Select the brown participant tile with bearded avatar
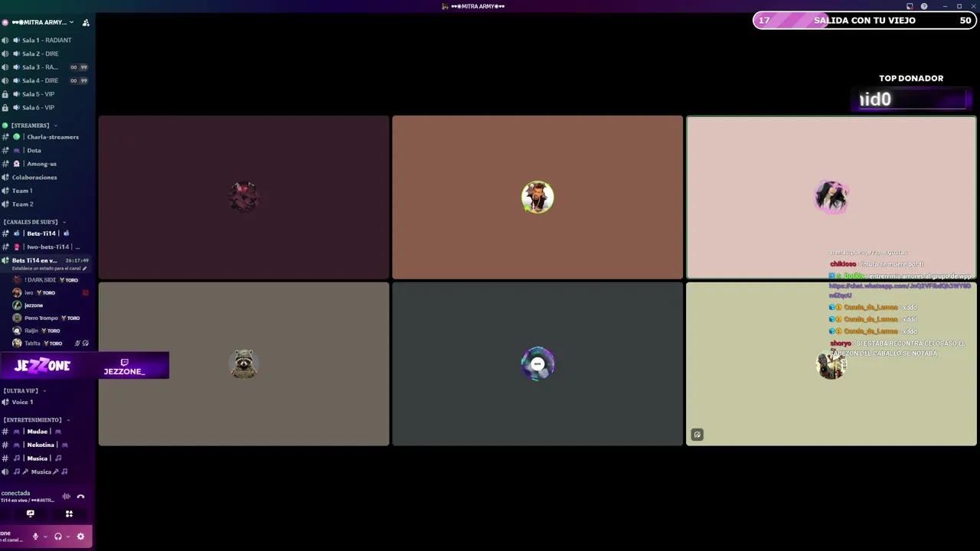 coord(537,197)
